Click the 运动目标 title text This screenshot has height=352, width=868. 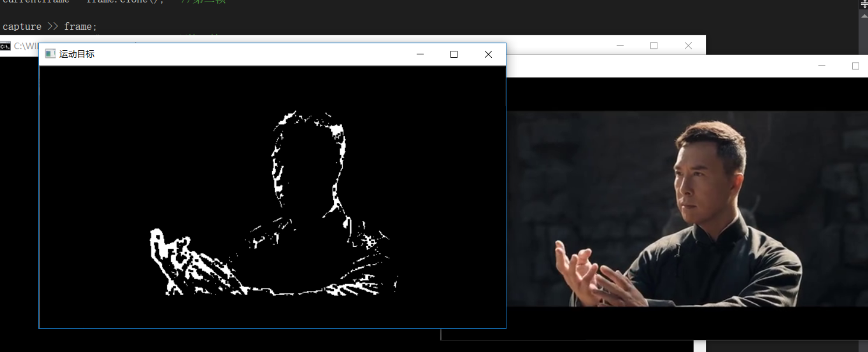[77, 54]
